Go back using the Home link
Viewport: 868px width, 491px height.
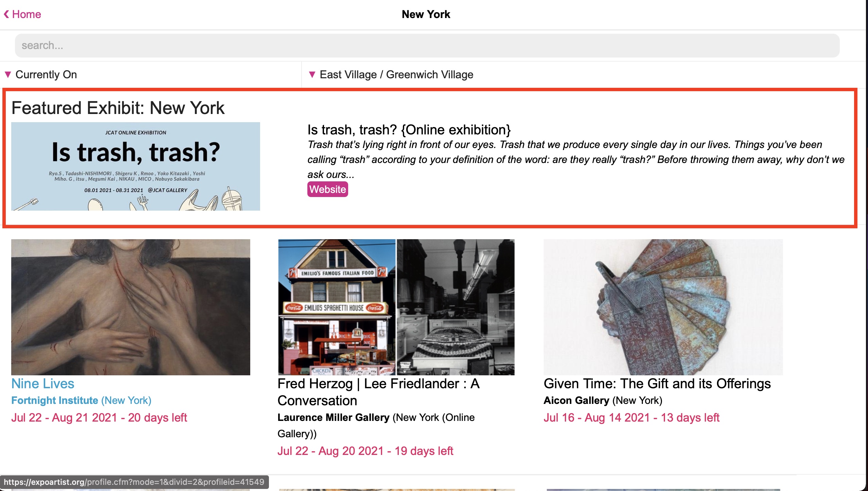click(x=26, y=14)
